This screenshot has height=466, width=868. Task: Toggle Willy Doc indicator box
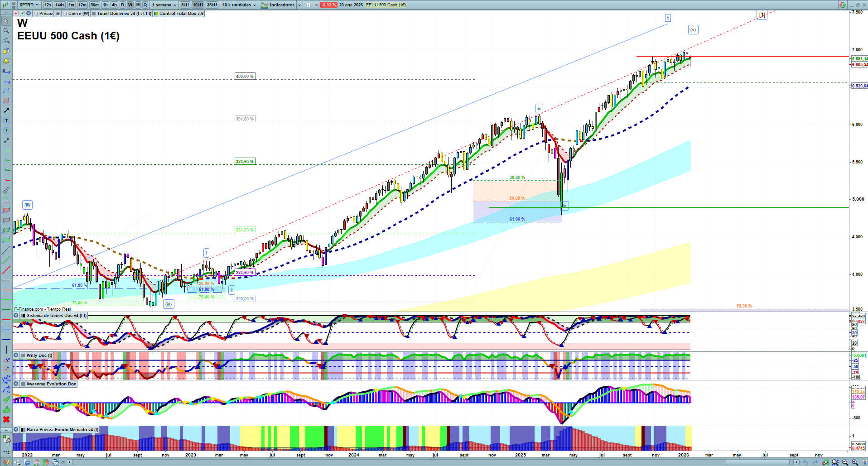coord(23,356)
